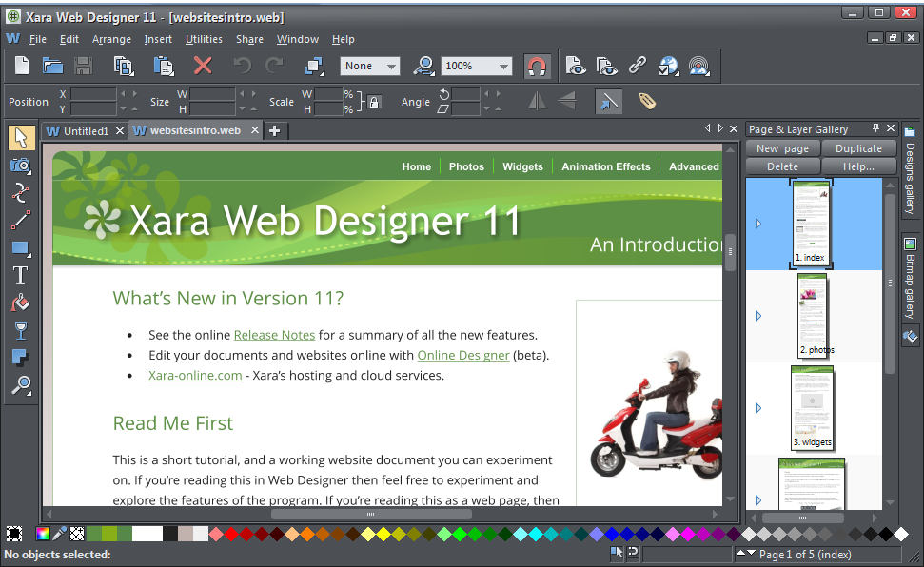Open the Bitmap gallery side tab
924x567 pixels.
[910, 278]
